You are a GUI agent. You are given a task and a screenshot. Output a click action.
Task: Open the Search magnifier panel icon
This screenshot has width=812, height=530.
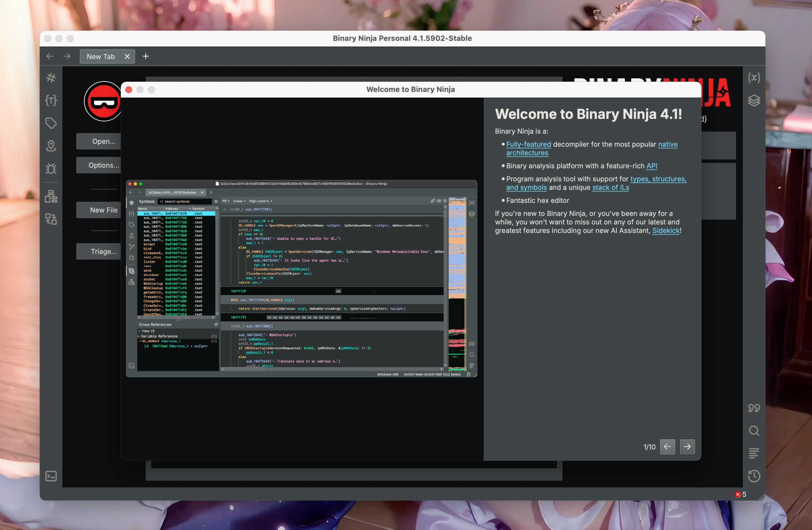click(x=754, y=431)
